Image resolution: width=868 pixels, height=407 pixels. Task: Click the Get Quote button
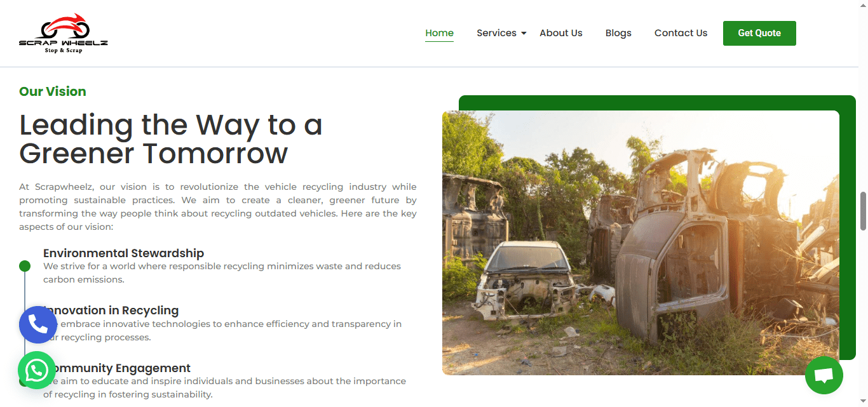[759, 33]
